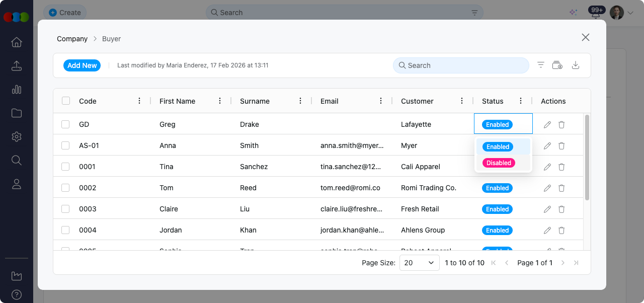
Task: Open the Code column menu
Action: coord(139,101)
